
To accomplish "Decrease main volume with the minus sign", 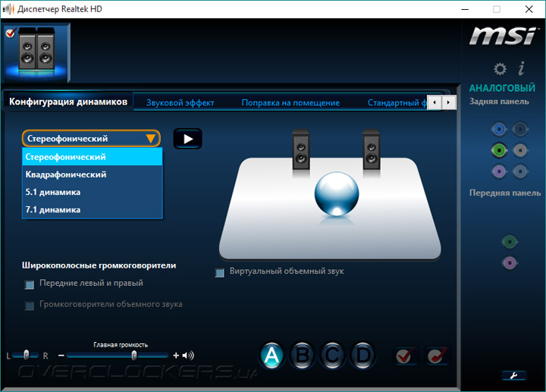I will click(61, 356).
